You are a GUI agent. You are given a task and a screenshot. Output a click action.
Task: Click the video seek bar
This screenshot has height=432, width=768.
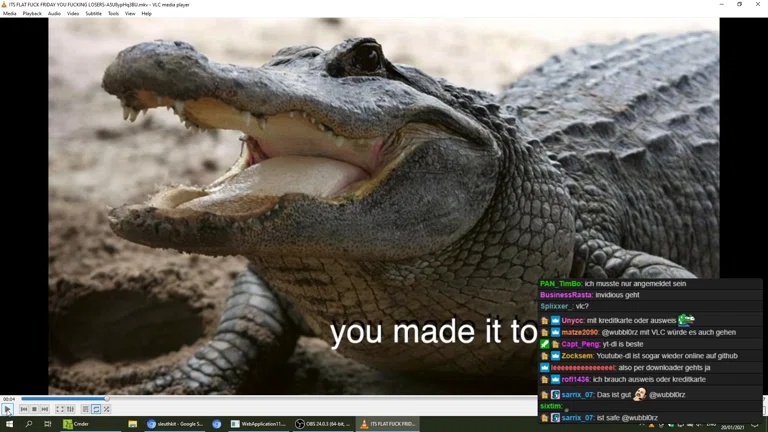click(300, 399)
